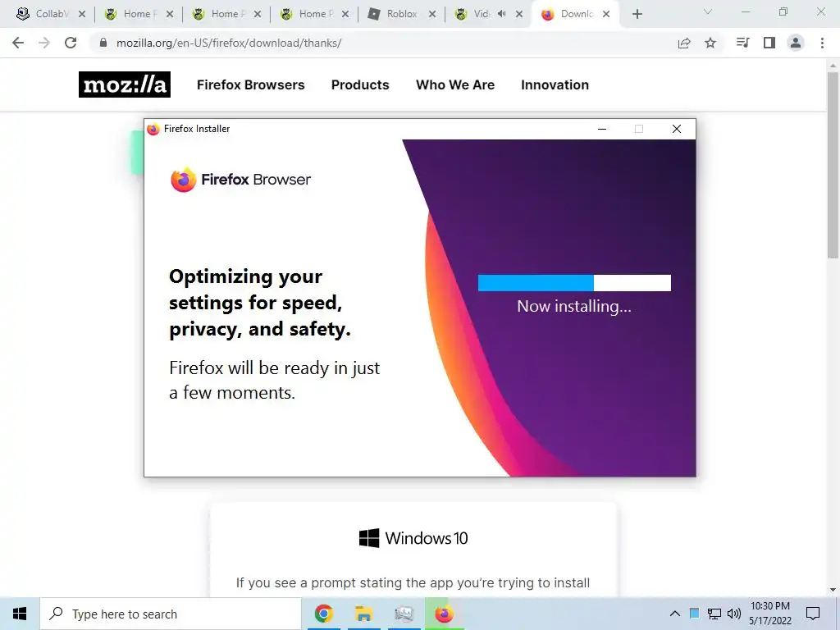The height and width of the screenshot is (630, 840).
Task: Open Who We Are menu
Action: (x=455, y=84)
